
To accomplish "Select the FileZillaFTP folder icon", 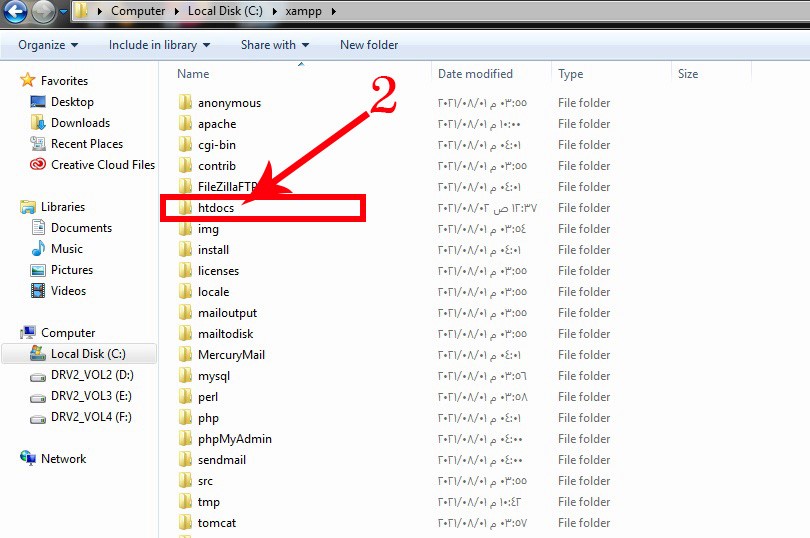I will tap(185, 187).
